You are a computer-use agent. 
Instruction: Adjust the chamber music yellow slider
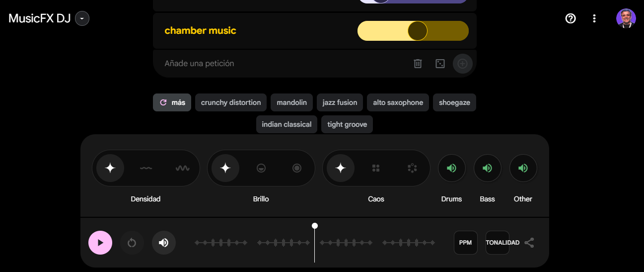click(x=413, y=31)
